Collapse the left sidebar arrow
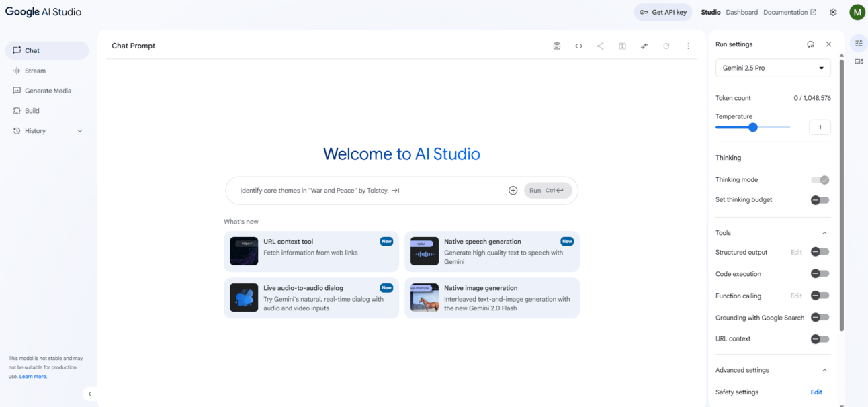This screenshot has width=868, height=407. (89, 394)
